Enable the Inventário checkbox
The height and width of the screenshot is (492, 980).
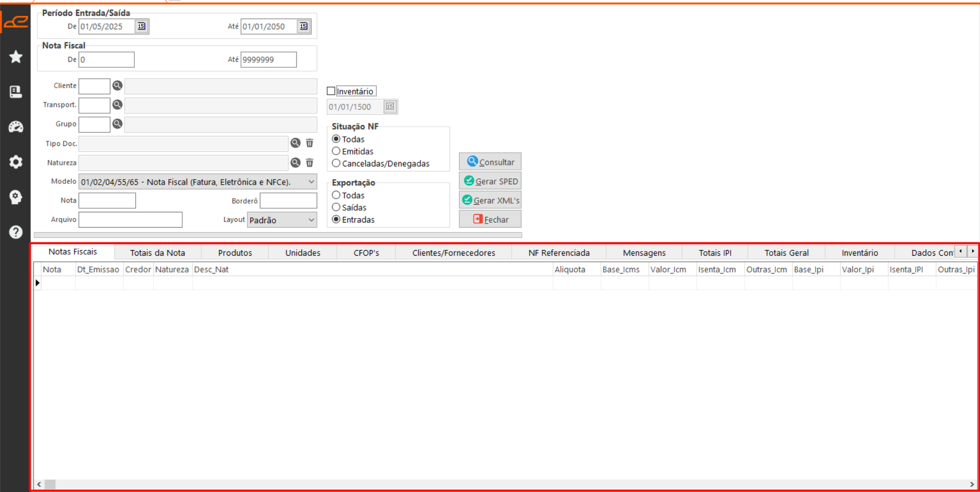331,91
